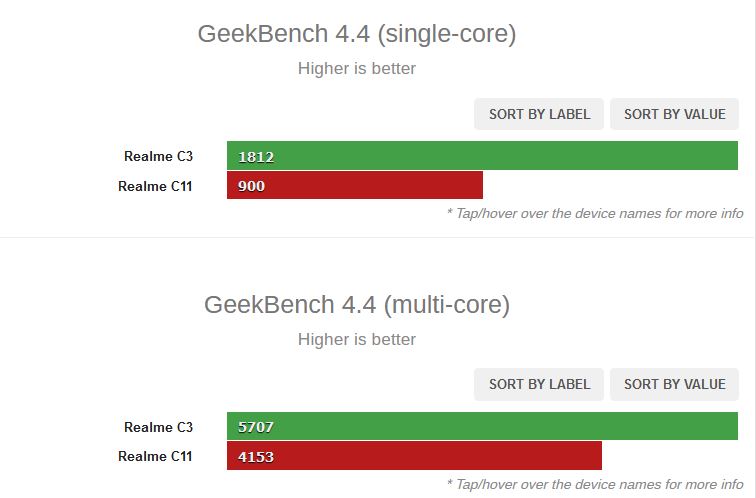
Task: Sort single-core chart by label
Action: tap(539, 114)
